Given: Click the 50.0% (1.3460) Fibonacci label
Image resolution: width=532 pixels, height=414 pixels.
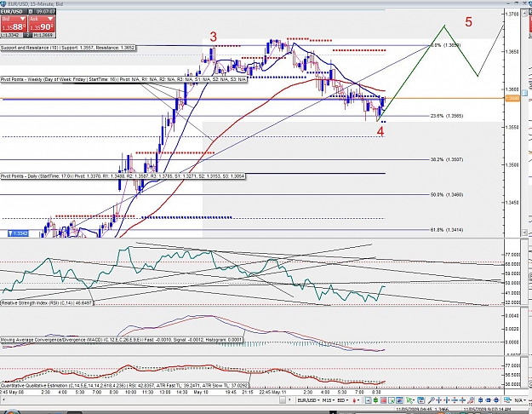Looking at the screenshot, I should [447, 194].
